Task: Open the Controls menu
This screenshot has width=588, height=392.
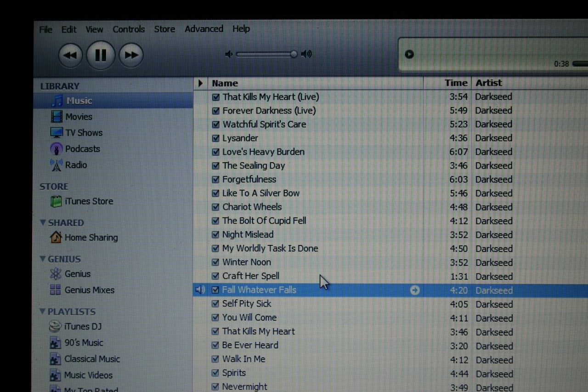Action: (129, 29)
